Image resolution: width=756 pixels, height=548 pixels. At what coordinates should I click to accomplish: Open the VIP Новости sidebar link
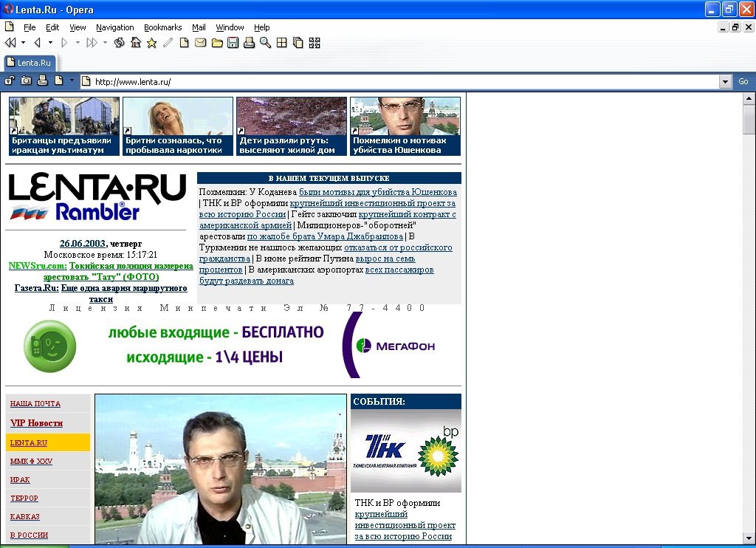coord(37,423)
